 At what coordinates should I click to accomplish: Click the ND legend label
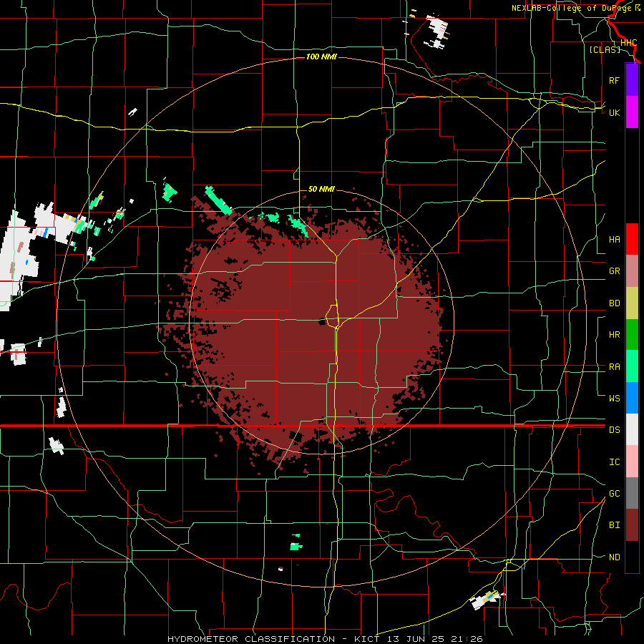click(614, 557)
